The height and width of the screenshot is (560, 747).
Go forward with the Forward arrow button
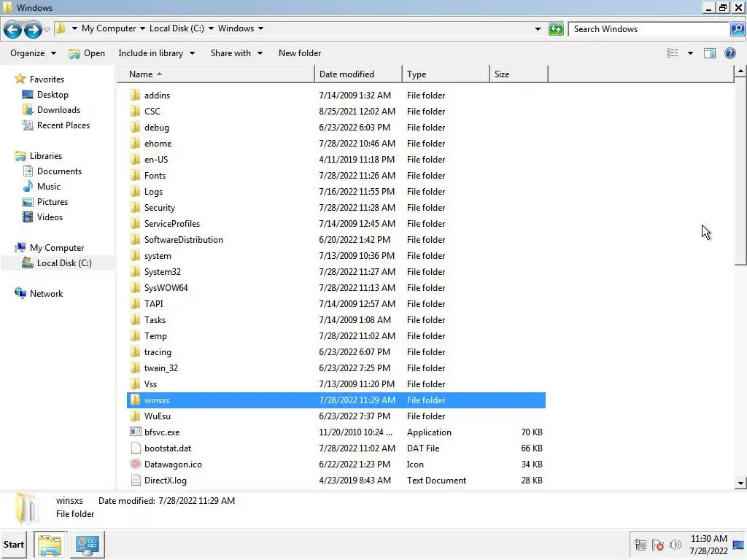[x=33, y=29]
